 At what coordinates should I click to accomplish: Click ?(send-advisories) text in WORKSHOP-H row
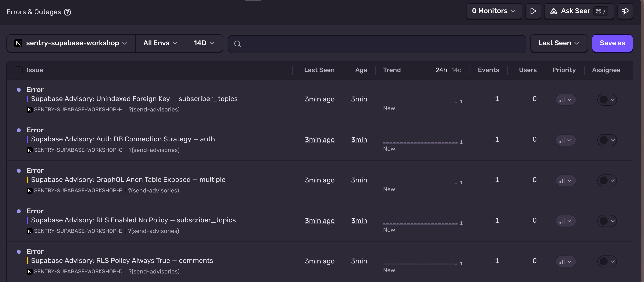(154, 110)
